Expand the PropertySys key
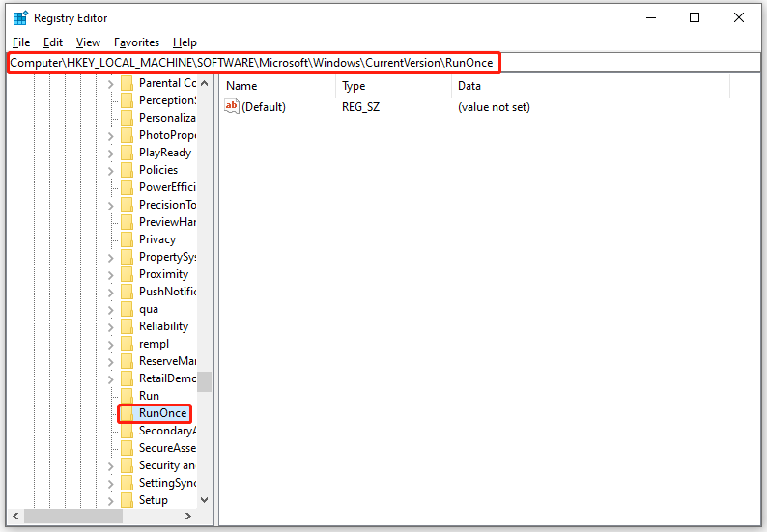The height and width of the screenshot is (532, 767). pyautogui.click(x=110, y=258)
